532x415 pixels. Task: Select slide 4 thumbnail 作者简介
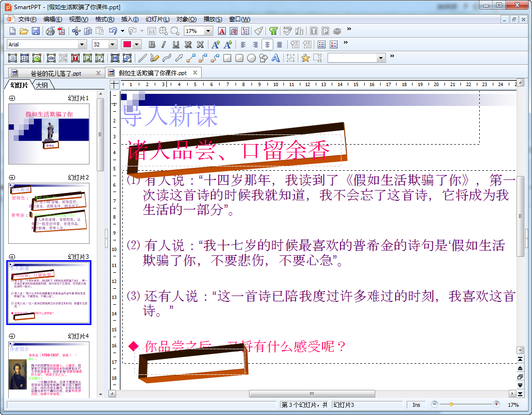tap(49, 370)
